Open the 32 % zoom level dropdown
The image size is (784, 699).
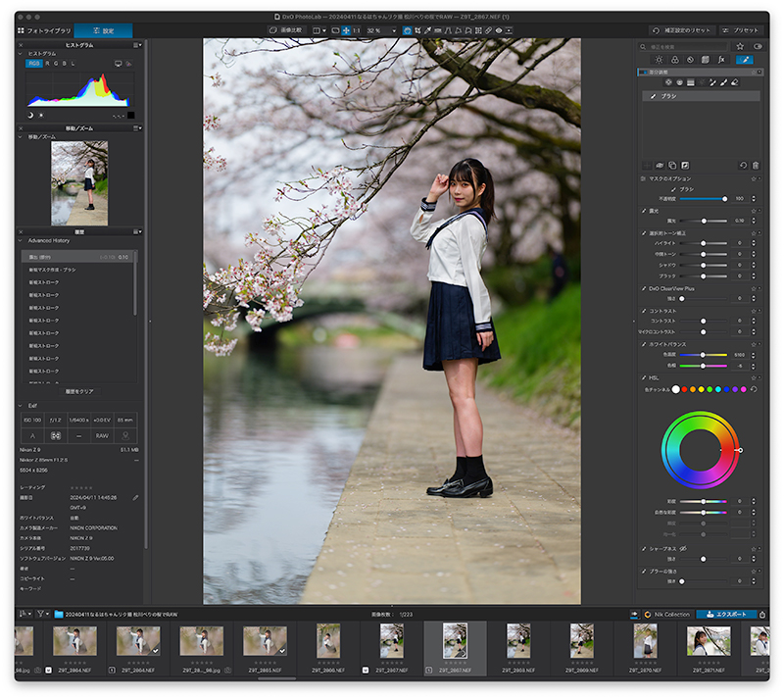[x=381, y=30]
